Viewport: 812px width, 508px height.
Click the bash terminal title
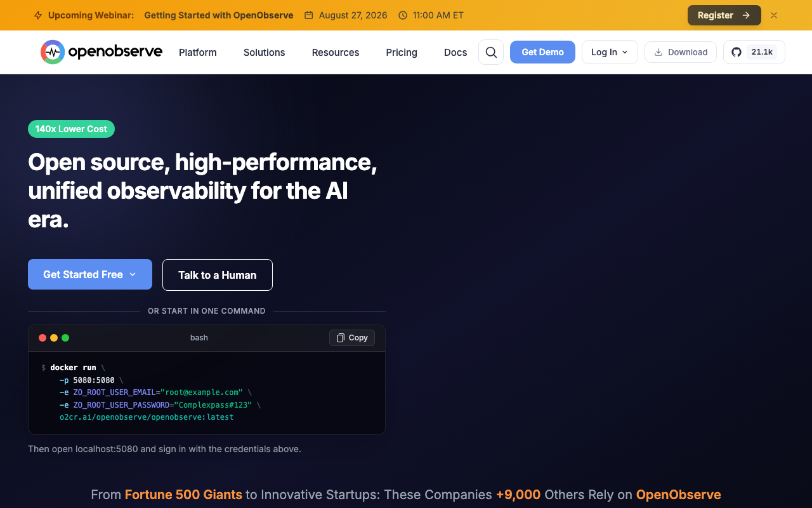199,338
